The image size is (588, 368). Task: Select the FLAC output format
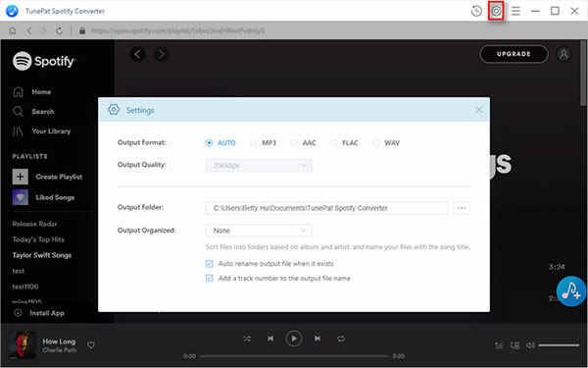(344, 142)
